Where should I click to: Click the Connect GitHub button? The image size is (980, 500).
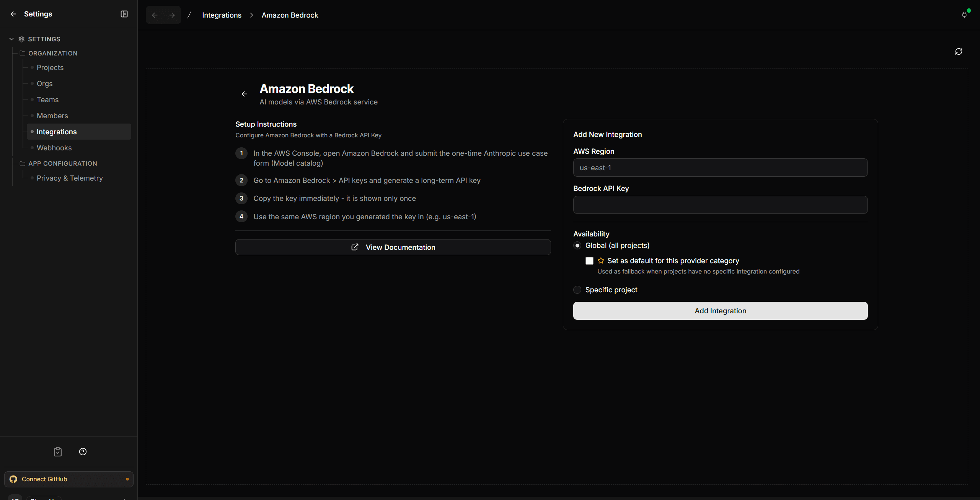(x=69, y=479)
